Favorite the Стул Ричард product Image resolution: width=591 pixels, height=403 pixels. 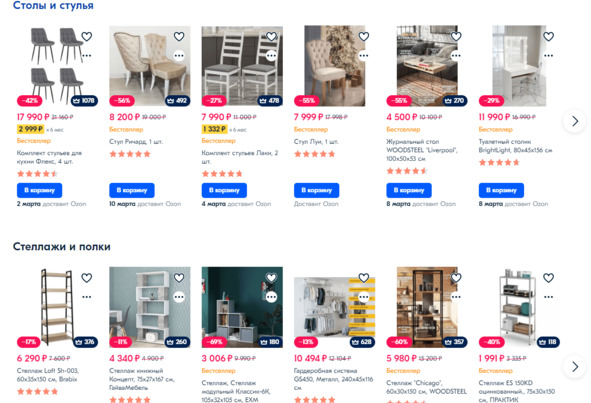click(179, 37)
